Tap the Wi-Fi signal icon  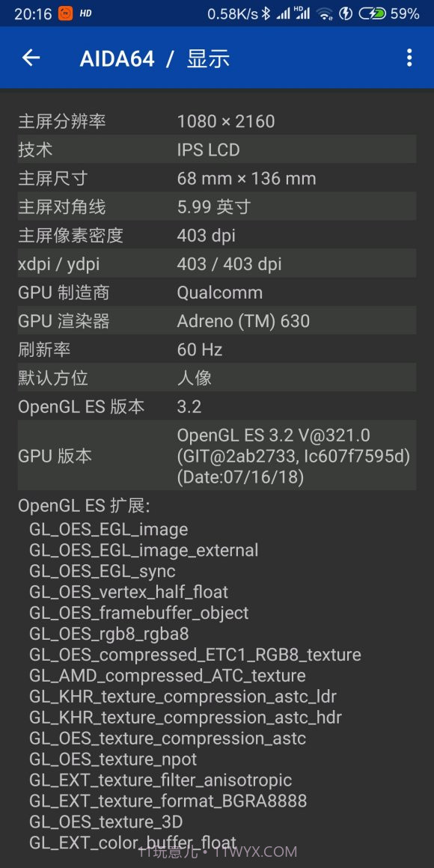326,13
